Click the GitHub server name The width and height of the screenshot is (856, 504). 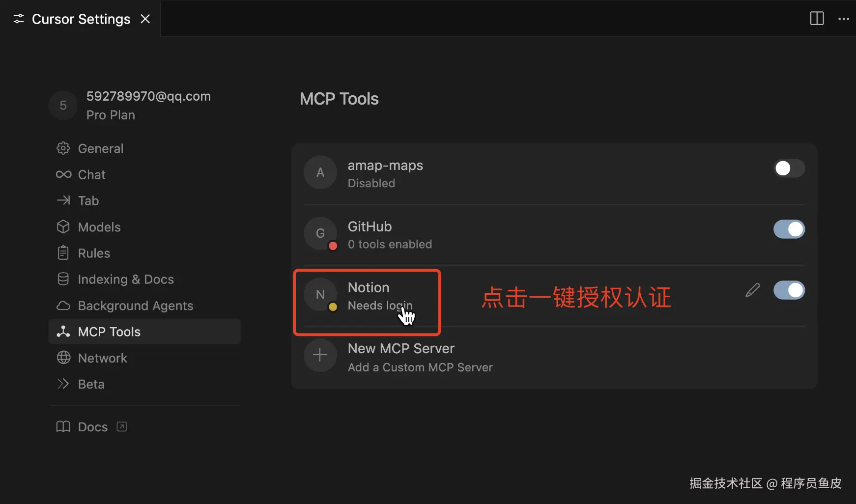(x=370, y=226)
